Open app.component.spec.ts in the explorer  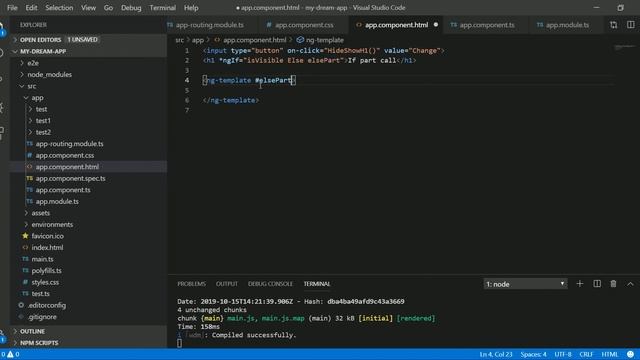click(x=88, y=178)
